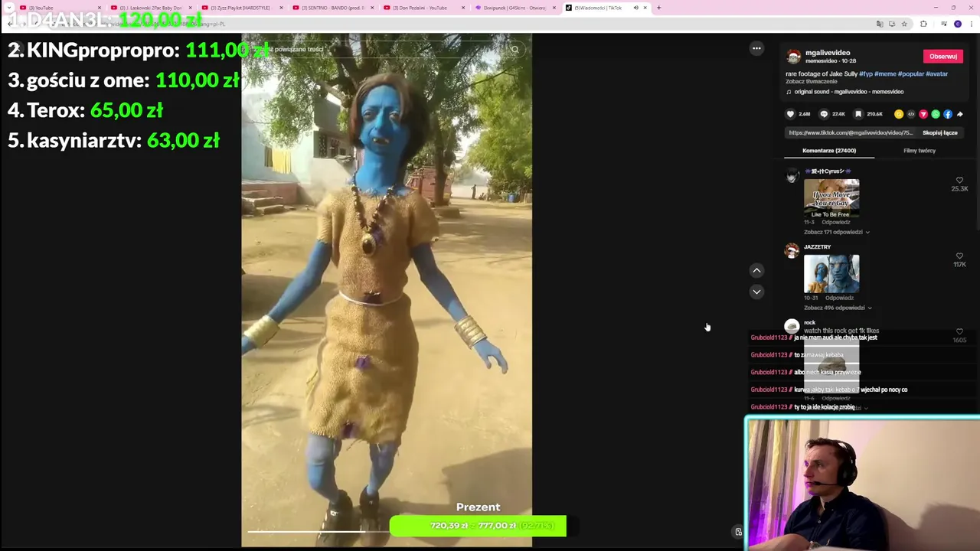Click the 'JAZZETRY' commenter name
The image size is (980, 551).
coord(817,247)
